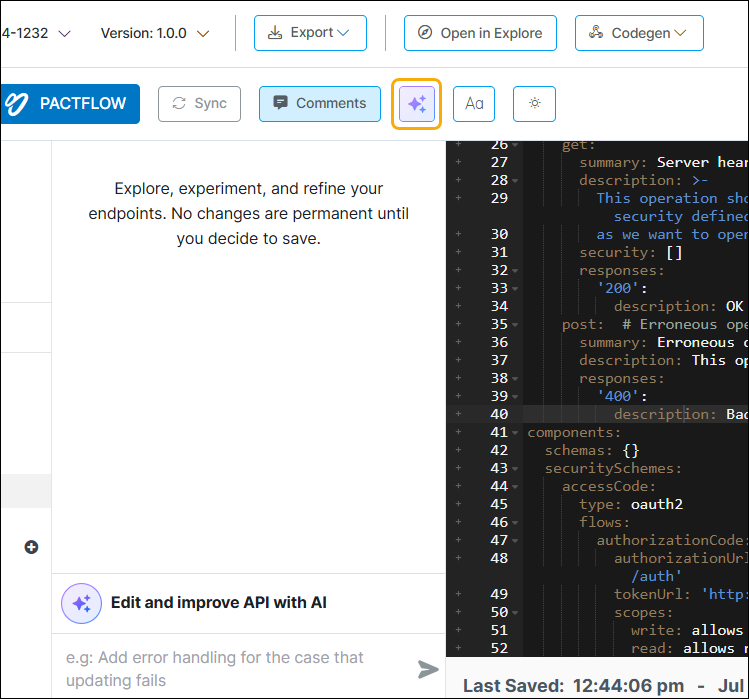
Task: Open the Codegen dropdown
Action: pos(639,33)
